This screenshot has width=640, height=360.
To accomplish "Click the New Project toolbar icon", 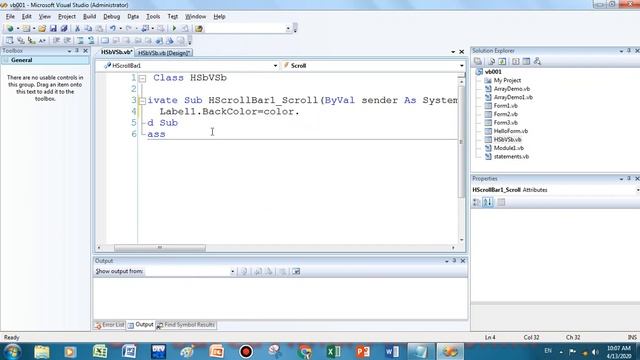I will tap(10, 29).
